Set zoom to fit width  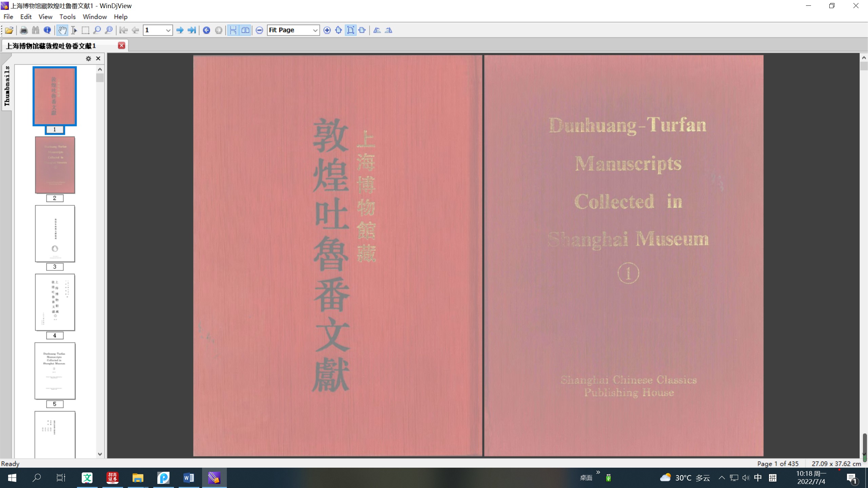pyautogui.click(x=362, y=30)
